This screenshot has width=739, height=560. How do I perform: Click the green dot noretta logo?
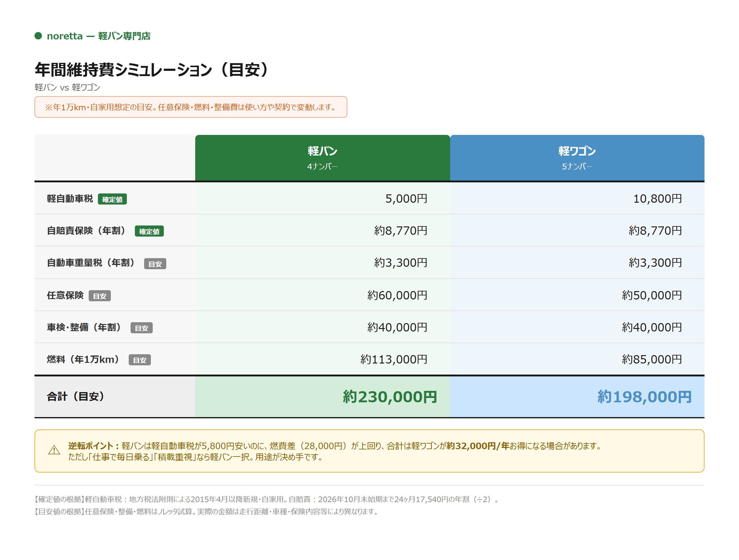point(38,36)
